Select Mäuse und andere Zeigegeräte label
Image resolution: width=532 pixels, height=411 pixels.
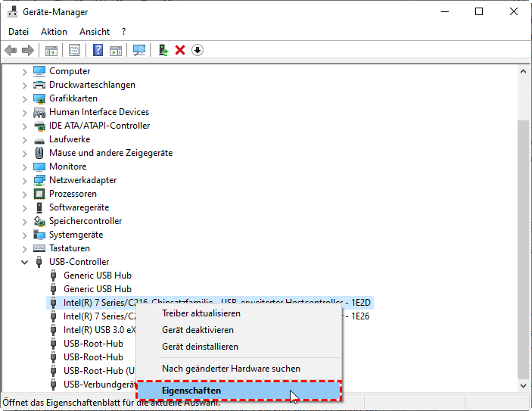coord(111,153)
